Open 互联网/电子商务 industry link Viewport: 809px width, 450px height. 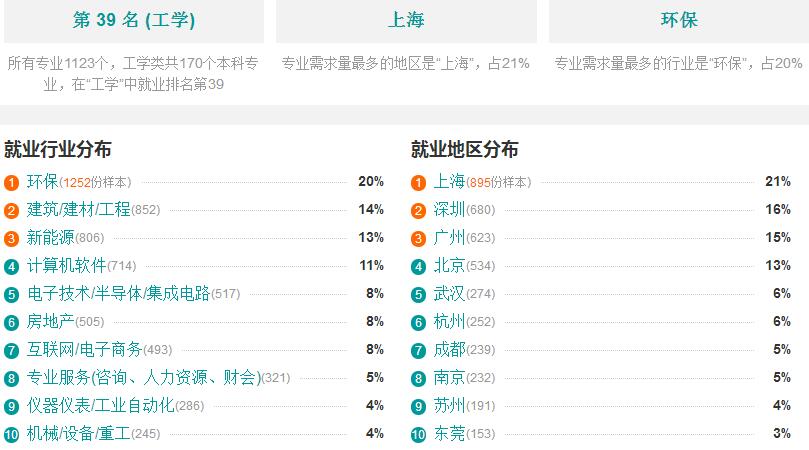(x=85, y=349)
